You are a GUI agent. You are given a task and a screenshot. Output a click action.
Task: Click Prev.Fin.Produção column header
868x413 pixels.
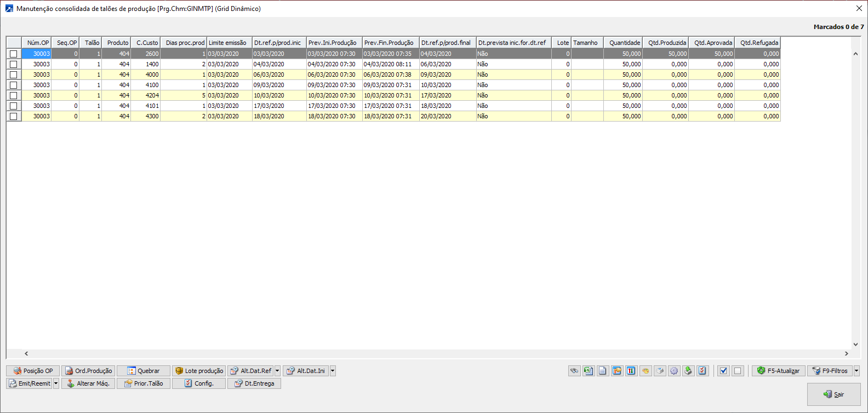coord(391,43)
